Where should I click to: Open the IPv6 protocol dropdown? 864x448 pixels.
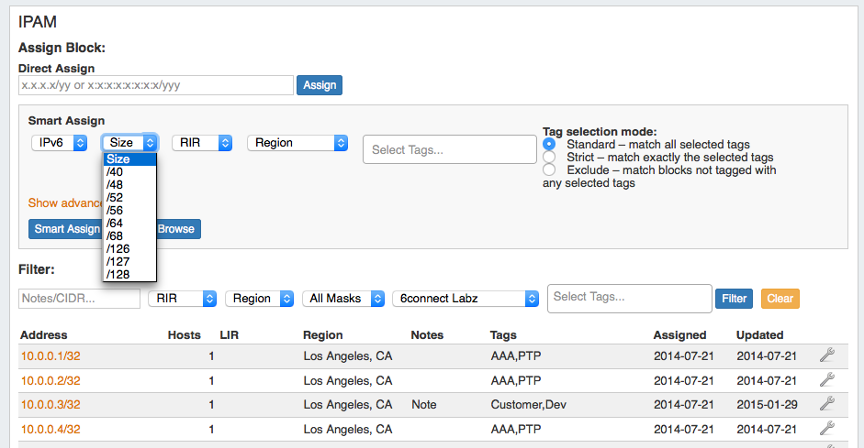click(59, 143)
